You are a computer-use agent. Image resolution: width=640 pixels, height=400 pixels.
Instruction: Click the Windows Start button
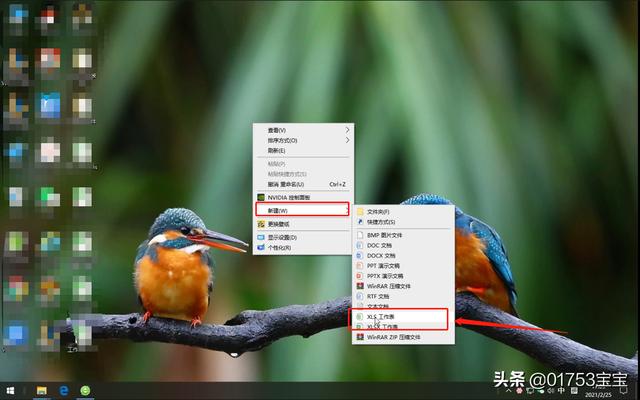coord(11,389)
